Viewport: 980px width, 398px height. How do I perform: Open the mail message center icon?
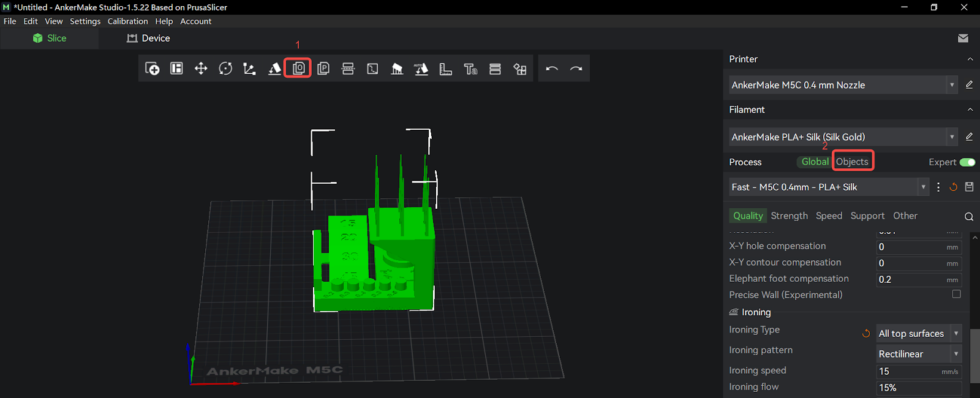pos(963,38)
